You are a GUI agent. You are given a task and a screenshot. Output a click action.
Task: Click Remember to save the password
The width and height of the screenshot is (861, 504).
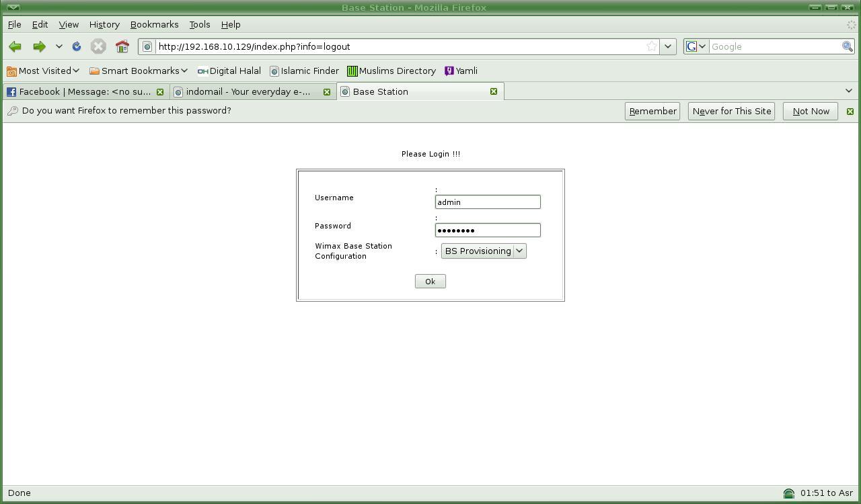pos(652,111)
